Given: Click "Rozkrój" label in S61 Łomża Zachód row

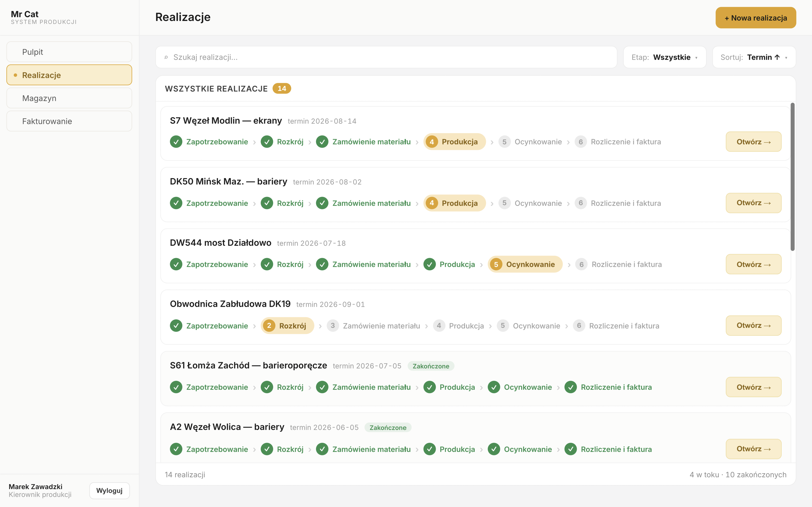Looking at the screenshot, I should (290, 387).
